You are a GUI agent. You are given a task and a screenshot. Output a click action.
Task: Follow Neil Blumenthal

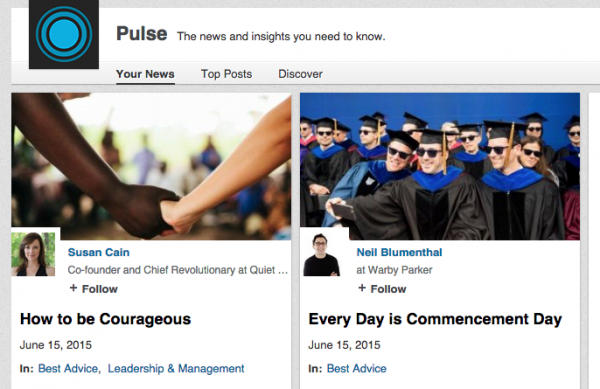click(x=382, y=289)
